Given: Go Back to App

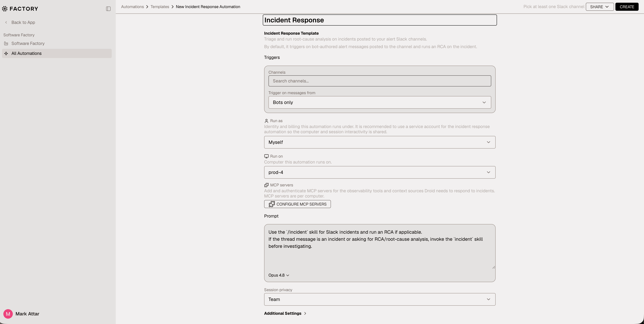Looking at the screenshot, I should tap(23, 22).
